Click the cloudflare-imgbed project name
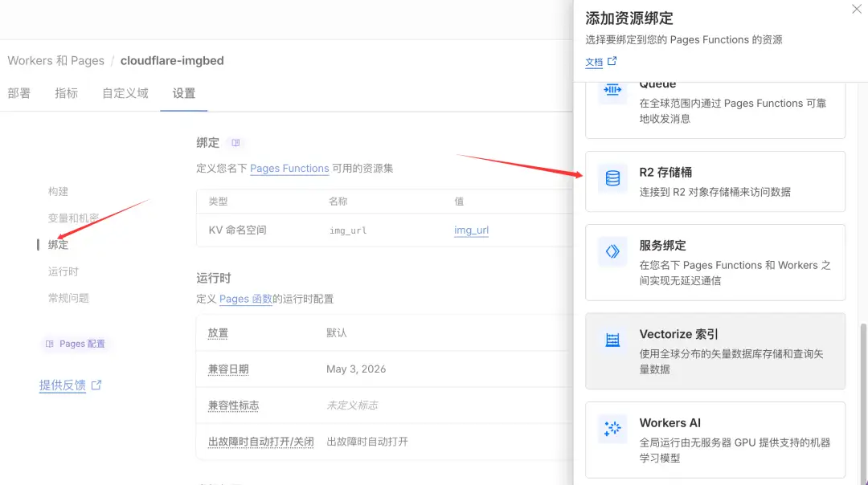 click(x=172, y=61)
